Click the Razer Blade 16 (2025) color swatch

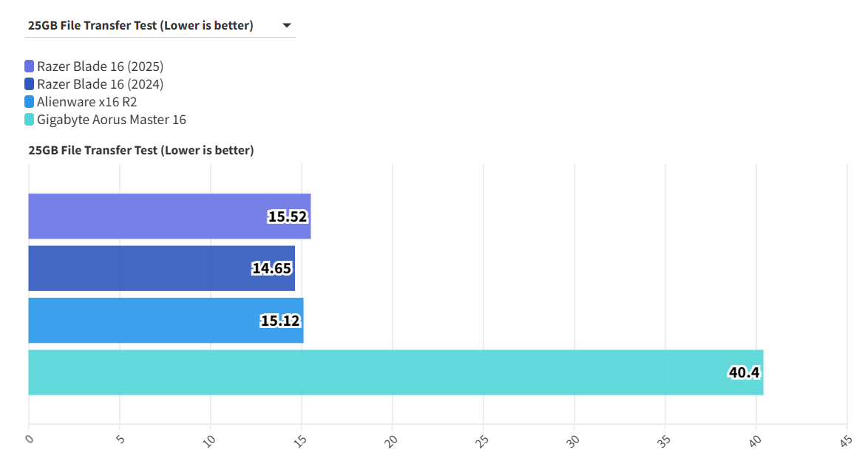coord(30,66)
